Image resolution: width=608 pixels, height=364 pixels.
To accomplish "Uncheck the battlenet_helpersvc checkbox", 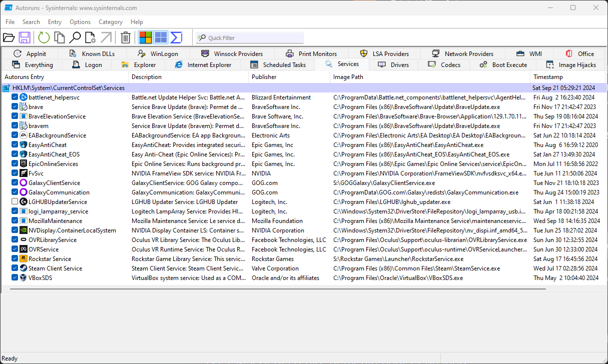I will pos(15,97).
